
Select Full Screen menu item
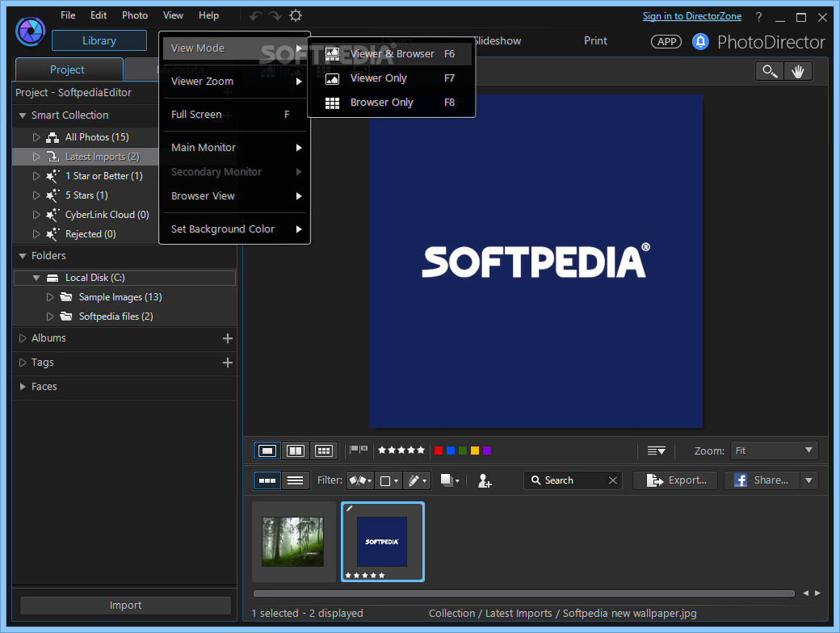235,115
